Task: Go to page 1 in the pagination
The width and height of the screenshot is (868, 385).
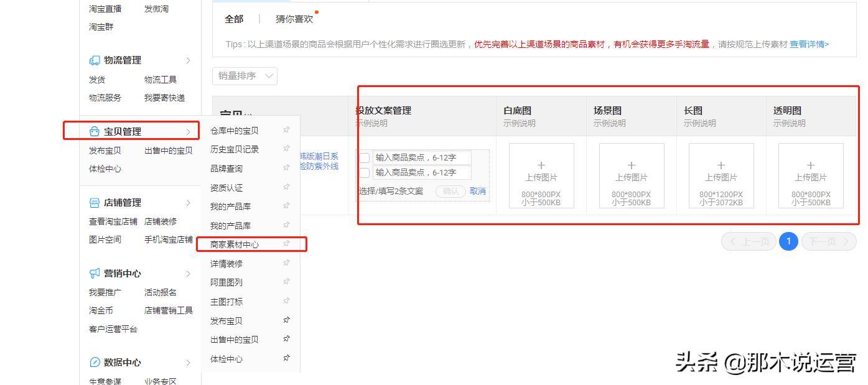Action: (x=788, y=241)
